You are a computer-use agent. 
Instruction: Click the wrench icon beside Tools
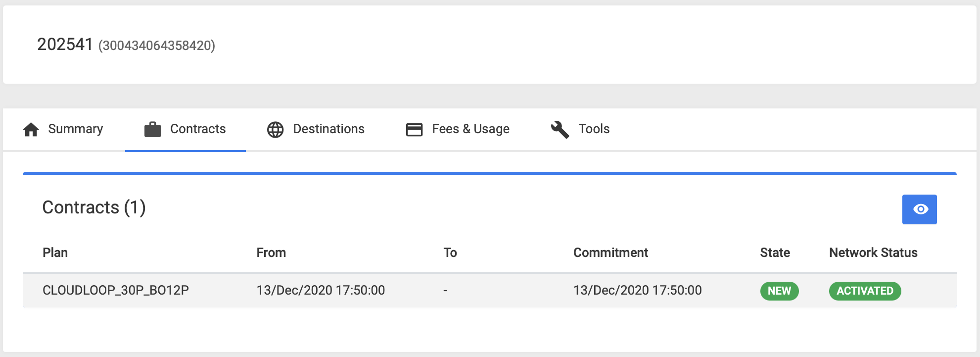click(560, 130)
